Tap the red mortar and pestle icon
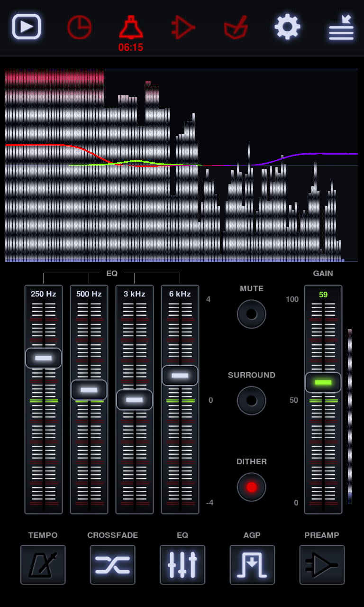This screenshot has height=607, width=364. 236,27
